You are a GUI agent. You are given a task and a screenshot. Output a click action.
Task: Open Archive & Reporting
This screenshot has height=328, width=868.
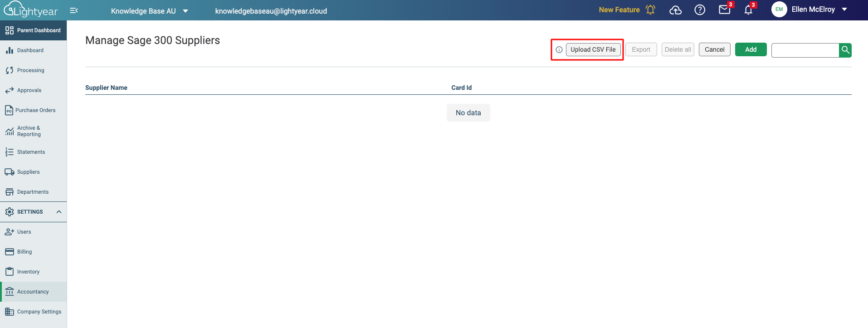point(33,131)
